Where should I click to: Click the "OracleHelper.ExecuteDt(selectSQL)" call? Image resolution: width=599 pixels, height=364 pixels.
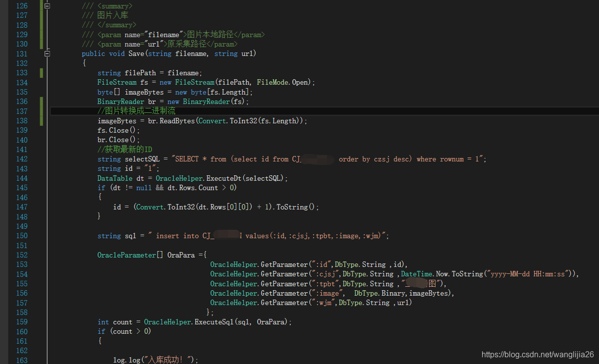coord(220,178)
